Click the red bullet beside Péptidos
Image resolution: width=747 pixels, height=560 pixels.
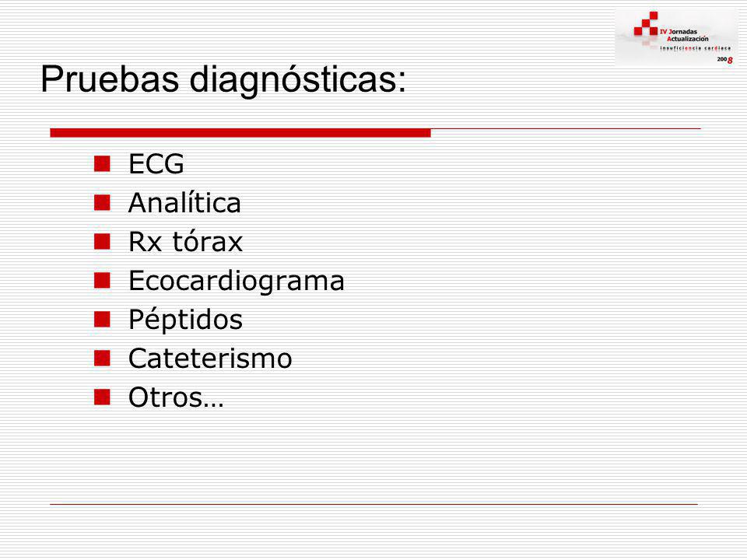(102, 319)
